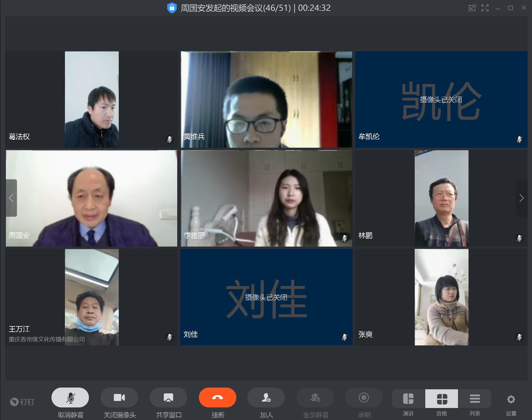The width and height of the screenshot is (532, 420).
Task: Hang up call with red 挂断 button
Action: tap(218, 397)
